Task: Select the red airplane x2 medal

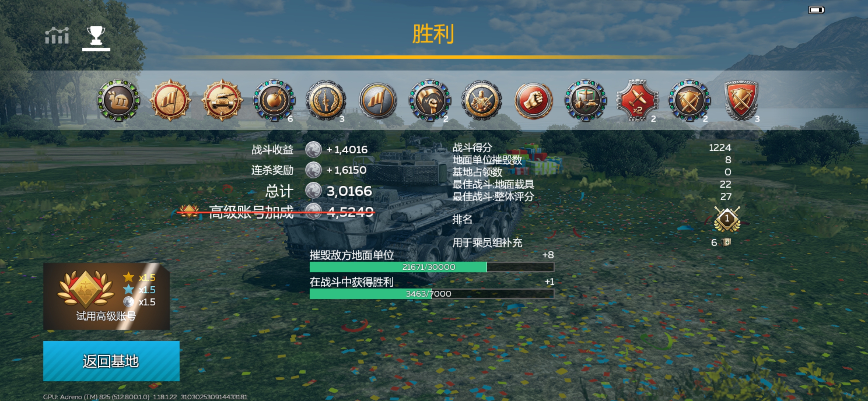Action: (638, 100)
